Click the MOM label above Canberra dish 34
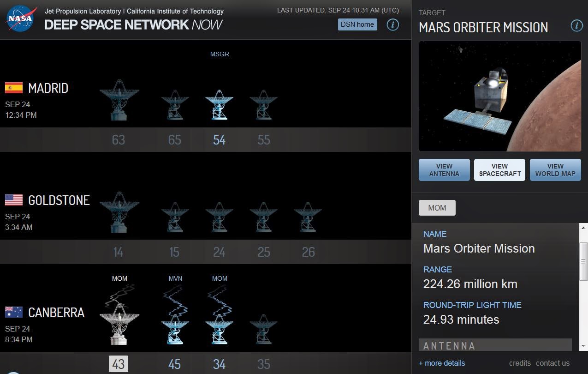 tap(220, 278)
